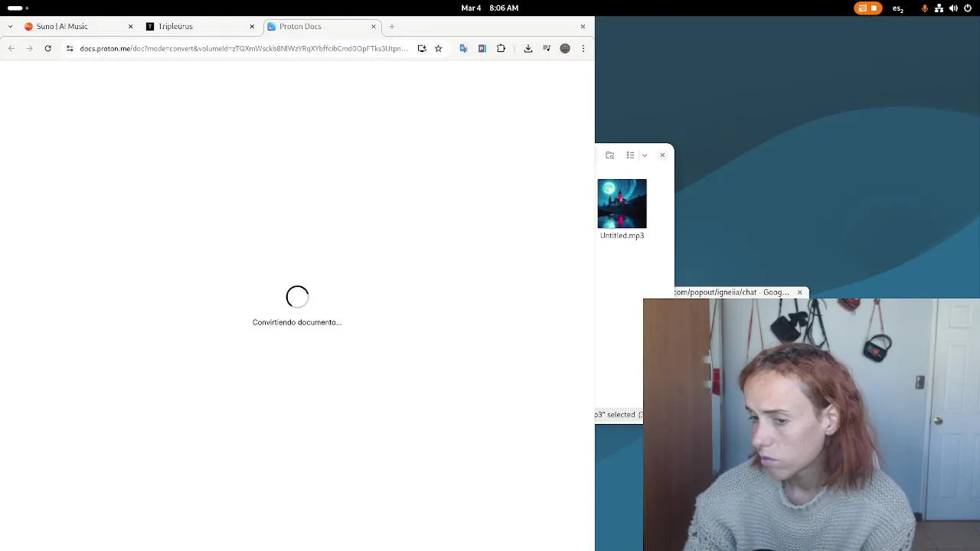Open the volume icon in top bar
The width and height of the screenshot is (980, 551).
953,8
